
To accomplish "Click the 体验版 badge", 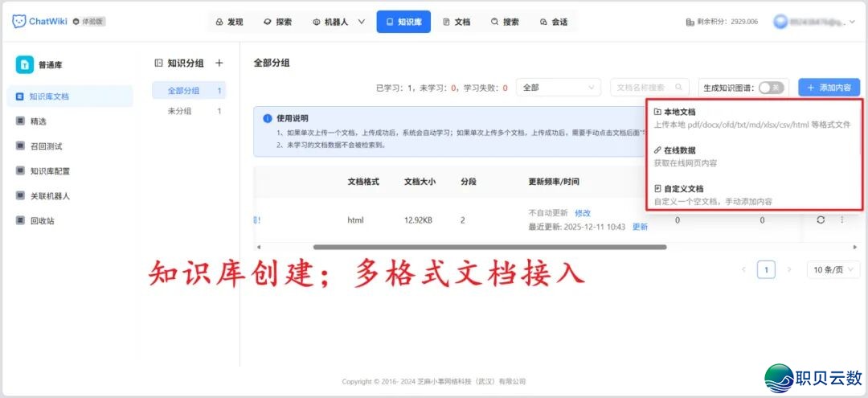I will pos(89,22).
